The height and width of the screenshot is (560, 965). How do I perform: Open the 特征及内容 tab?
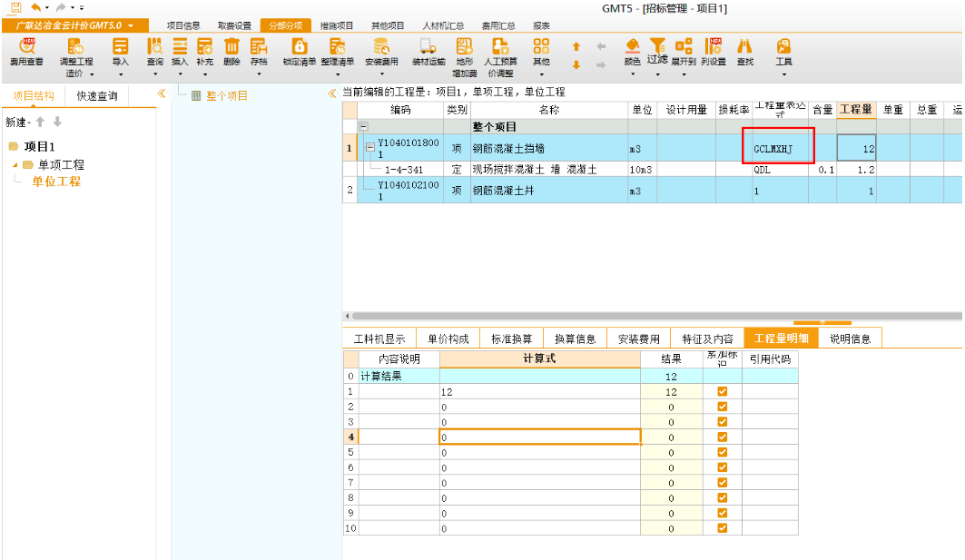pos(707,339)
